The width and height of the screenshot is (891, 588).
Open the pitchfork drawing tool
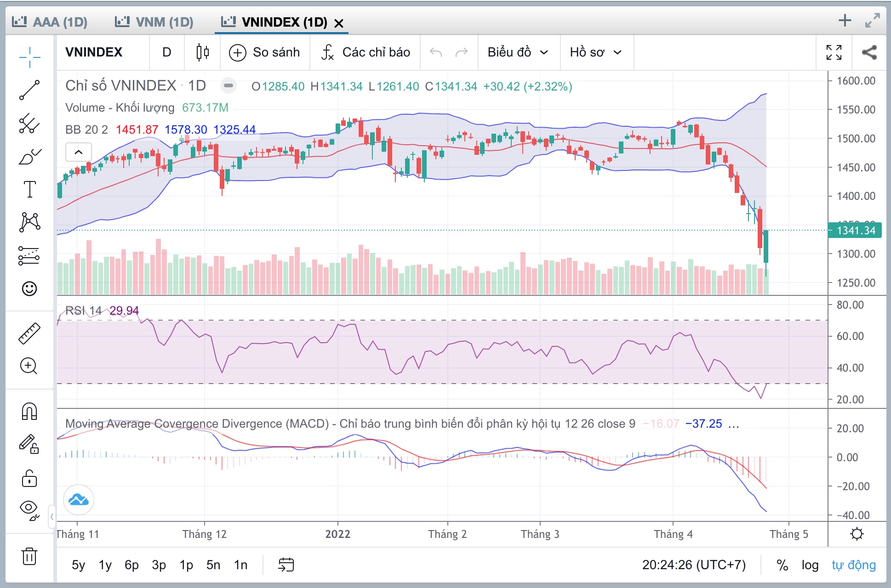(30, 123)
